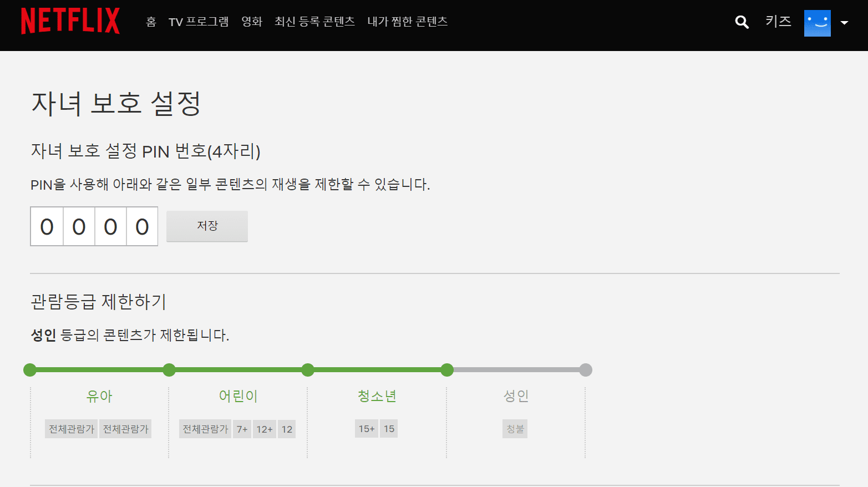Open 내가 찜한 콘텐츠 list

point(407,22)
